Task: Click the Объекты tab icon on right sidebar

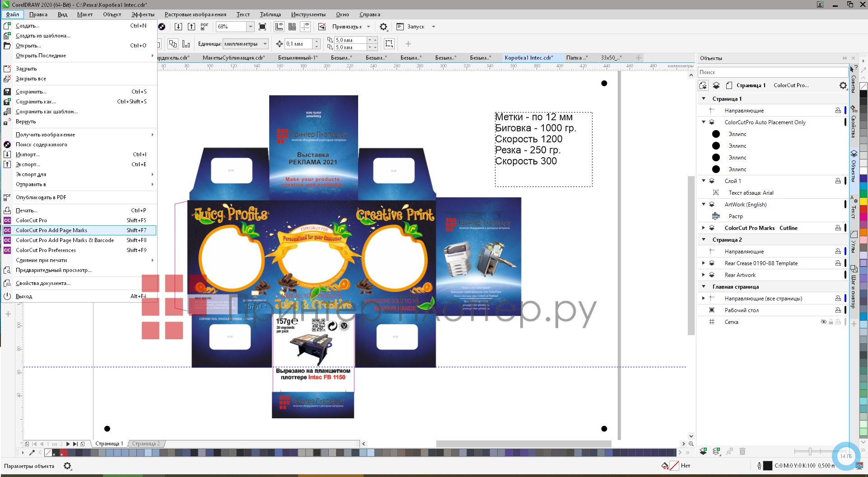Action: tap(854, 154)
